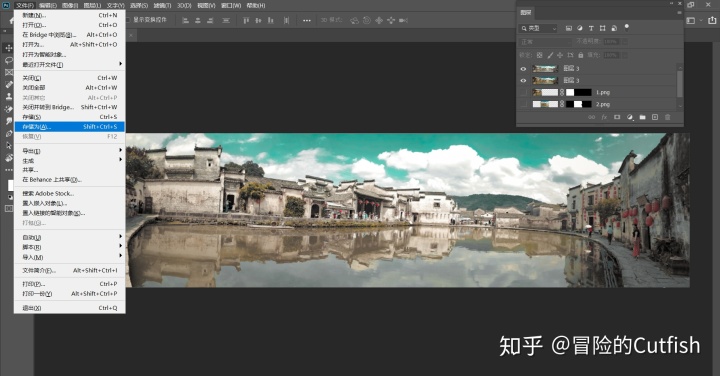Close the document tab with ×
This screenshot has width=720, height=376.
(x=130, y=35)
